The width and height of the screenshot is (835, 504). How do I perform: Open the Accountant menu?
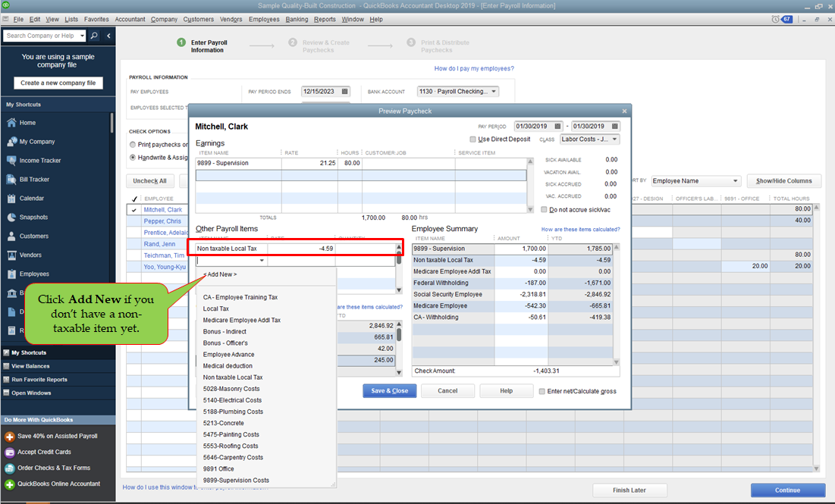130,19
